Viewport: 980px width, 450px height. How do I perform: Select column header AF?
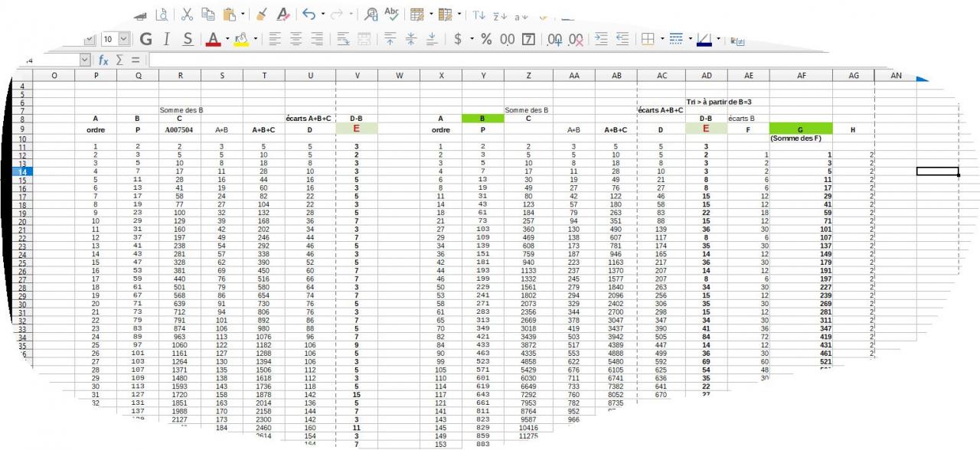802,75
